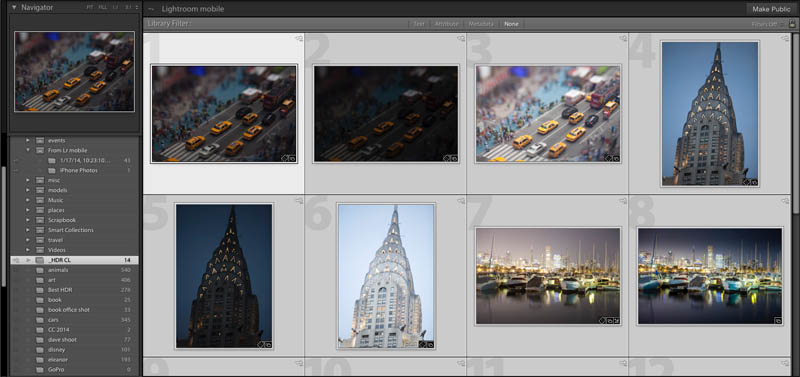Click sync comment icon on cell 2
Screen dimensions: 800x377
click(x=461, y=38)
